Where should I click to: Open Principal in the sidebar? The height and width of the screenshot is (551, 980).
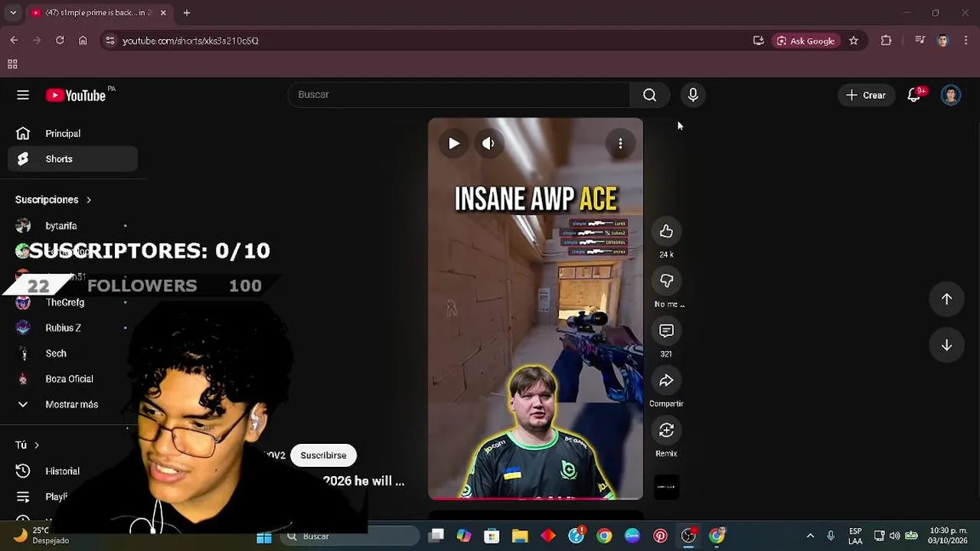(x=73, y=133)
